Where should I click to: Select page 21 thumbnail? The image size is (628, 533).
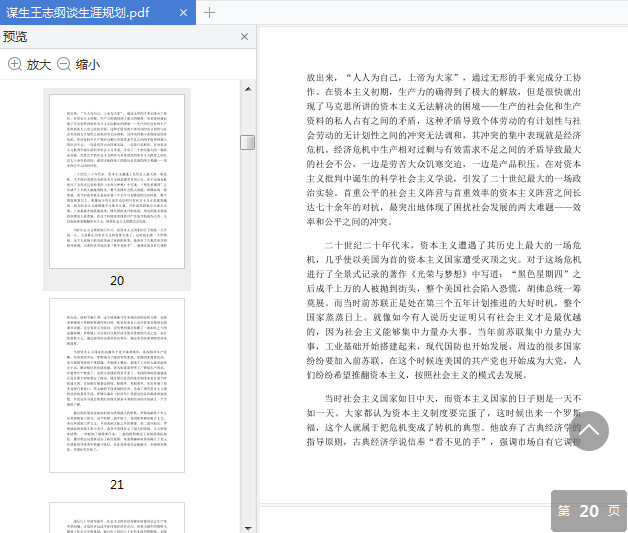click(117, 385)
